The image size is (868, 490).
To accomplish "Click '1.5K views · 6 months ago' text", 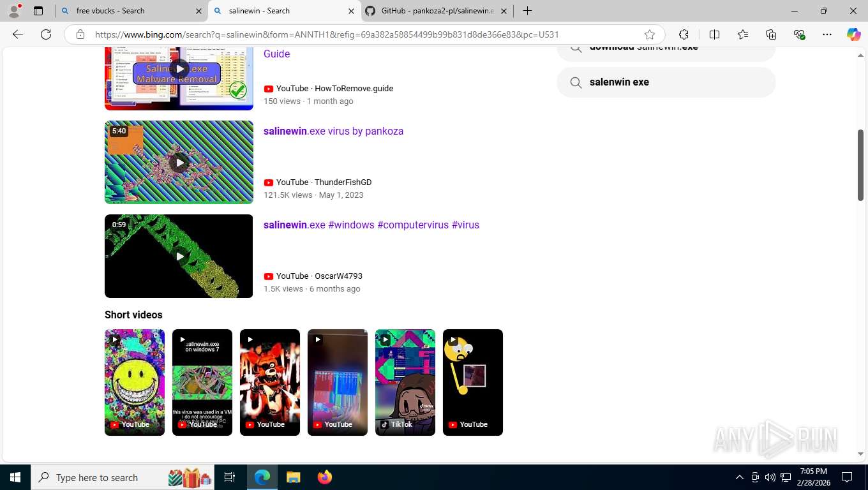I will pyautogui.click(x=312, y=288).
